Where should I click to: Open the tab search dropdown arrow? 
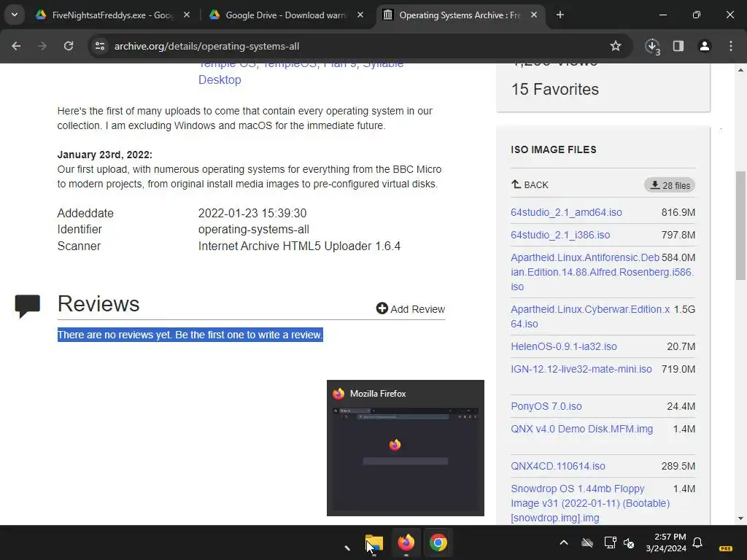click(15, 15)
